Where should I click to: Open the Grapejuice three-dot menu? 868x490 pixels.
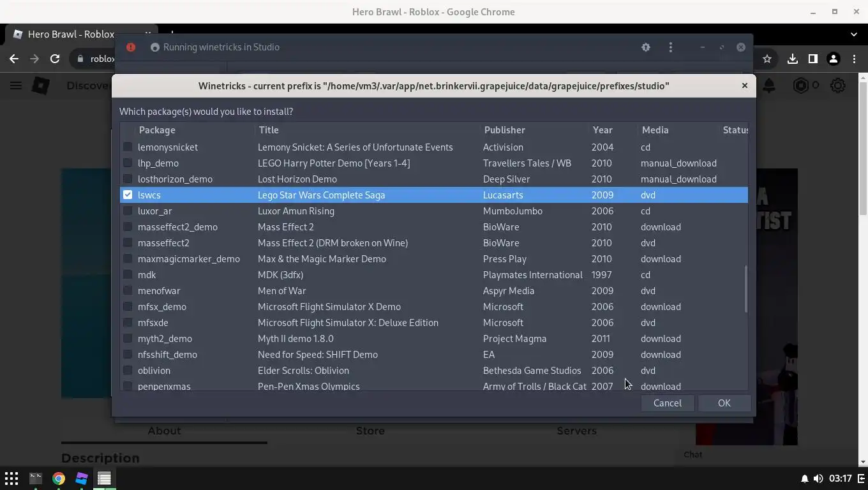[x=670, y=47]
